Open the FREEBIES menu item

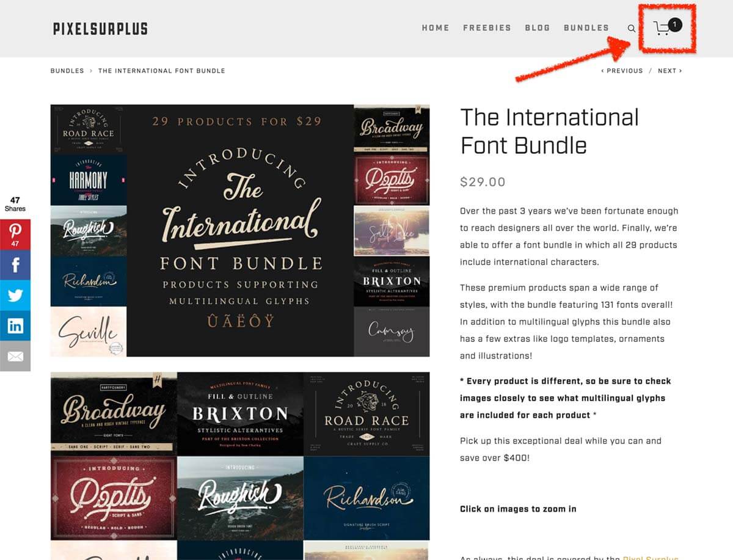tap(487, 28)
